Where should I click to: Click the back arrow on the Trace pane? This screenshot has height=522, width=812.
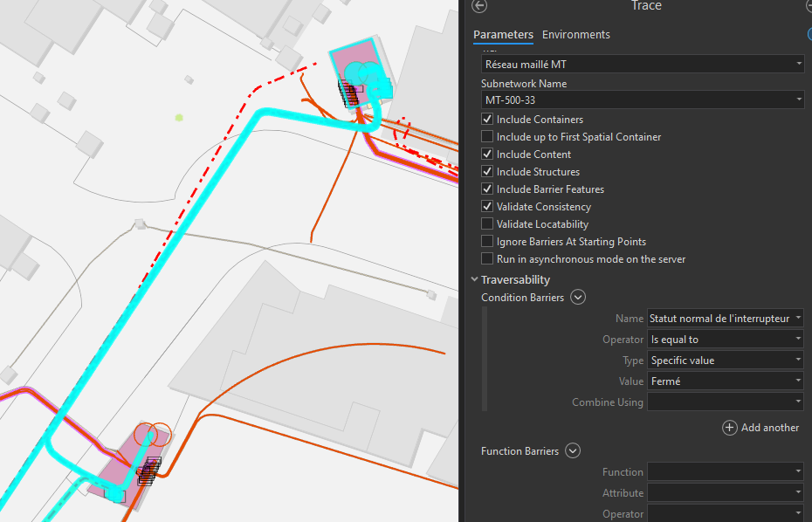coord(478,6)
